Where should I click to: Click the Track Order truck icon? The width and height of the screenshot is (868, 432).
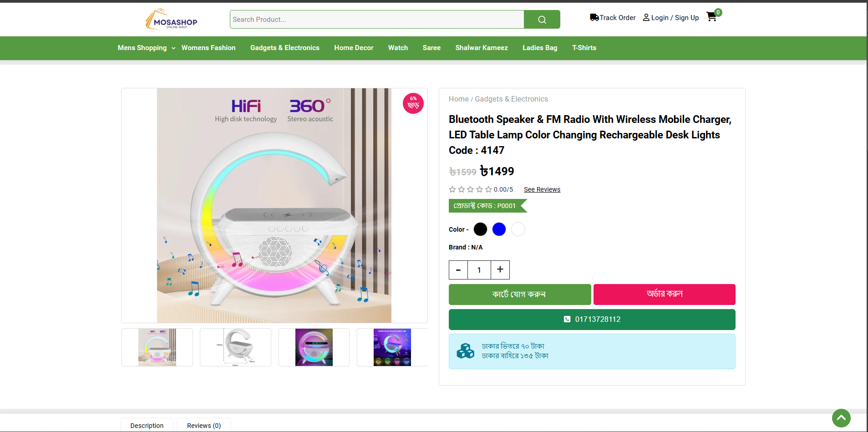pyautogui.click(x=594, y=18)
